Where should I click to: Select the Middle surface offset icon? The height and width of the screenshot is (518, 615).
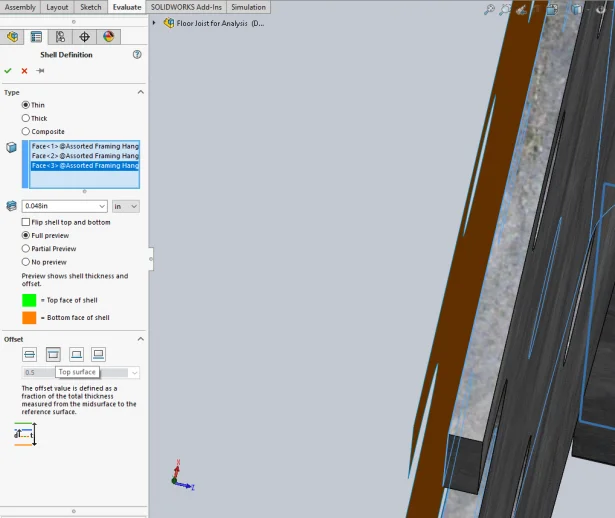pyautogui.click(x=30, y=355)
